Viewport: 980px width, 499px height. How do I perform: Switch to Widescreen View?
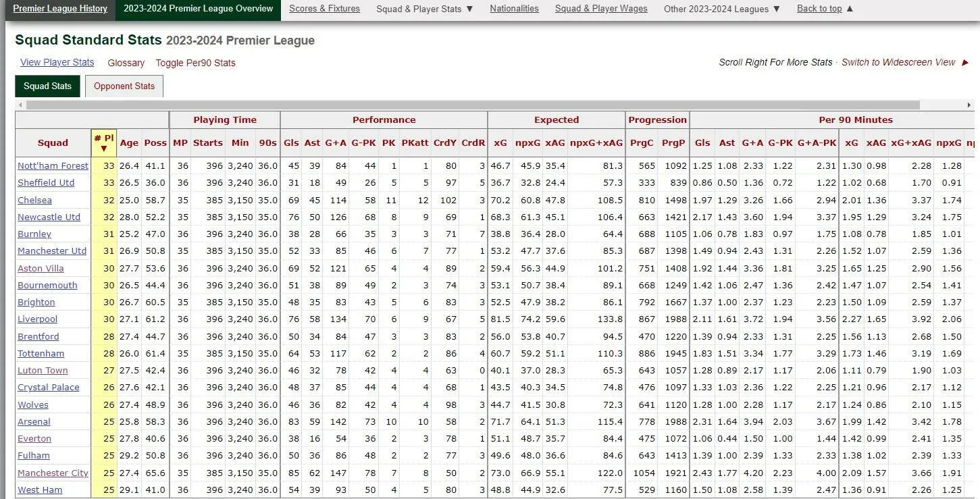(898, 62)
